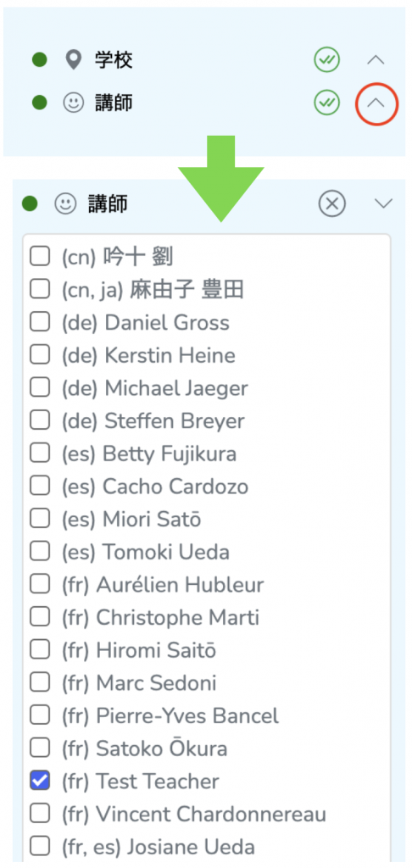The image size is (412, 868).
Task: Click the smiley icon in expanded 講師 header
Action: click(65, 203)
